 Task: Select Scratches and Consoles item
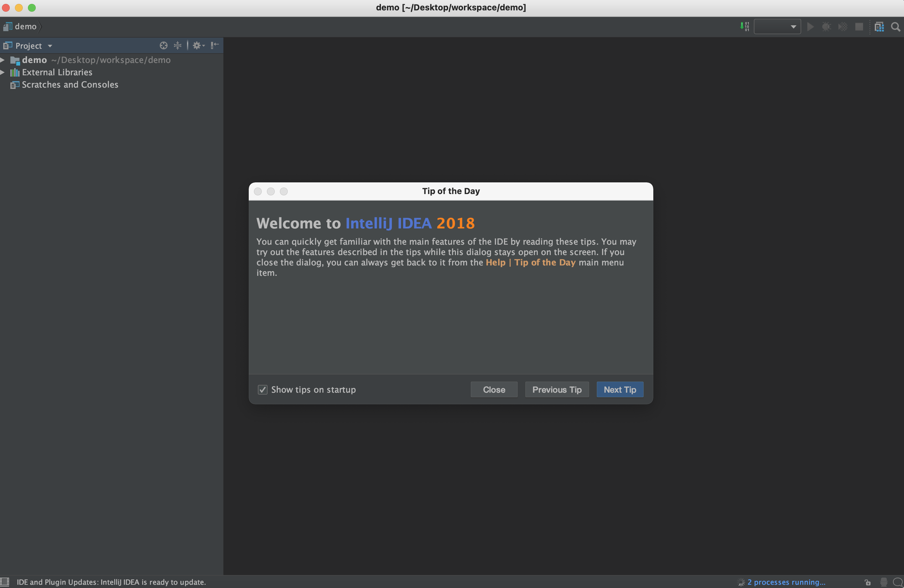70,85
